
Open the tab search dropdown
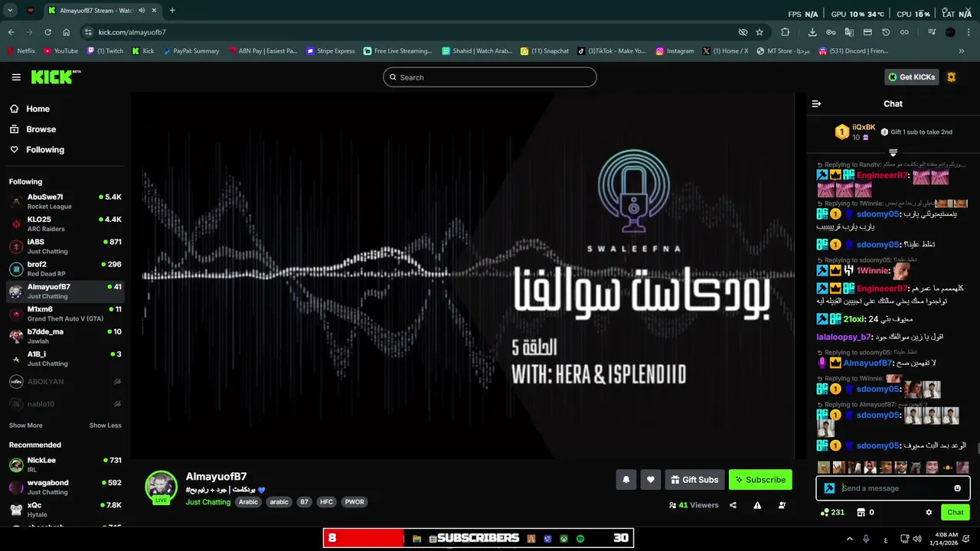click(x=10, y=11)
